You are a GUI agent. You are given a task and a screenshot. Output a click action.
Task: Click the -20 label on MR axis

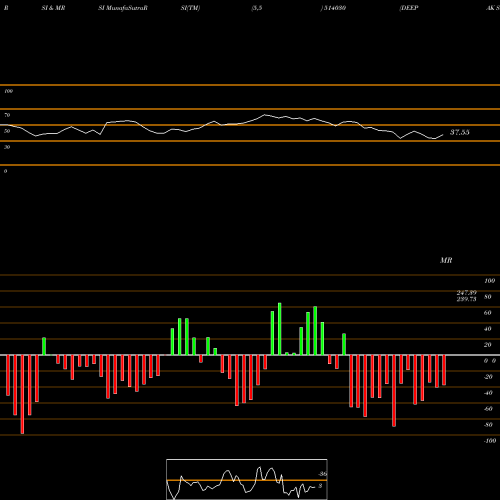[488, 377]
